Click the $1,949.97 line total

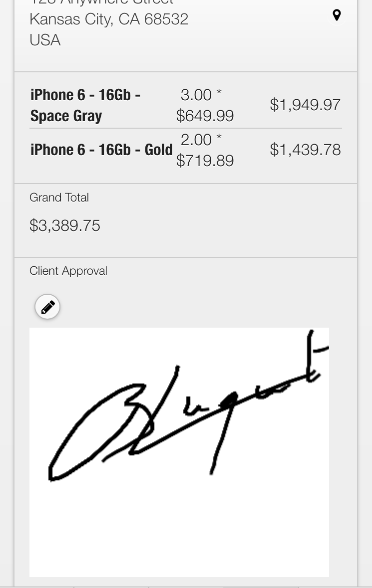click(x=305, y=105)
